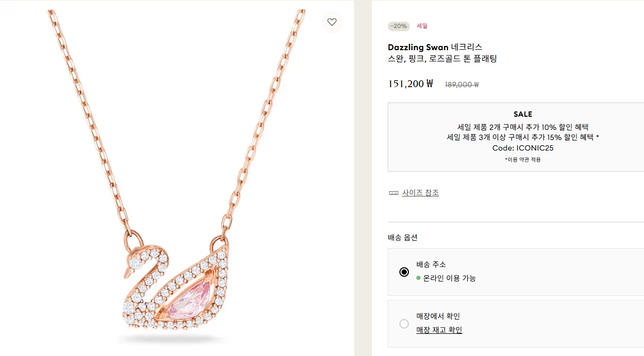Click the Code: ICONIC25 promo text
The height and width of the screenshot is (356, 644).
(522, 148)
